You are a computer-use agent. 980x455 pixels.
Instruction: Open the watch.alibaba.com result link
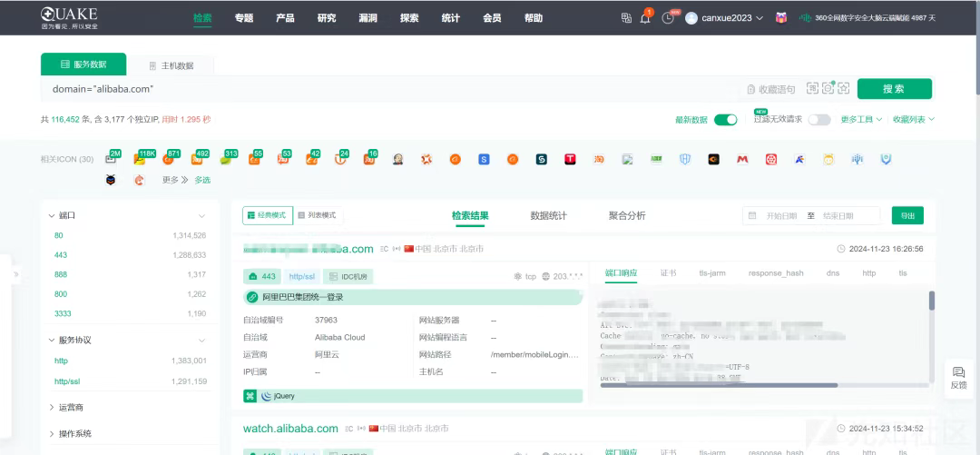[290, 429]
